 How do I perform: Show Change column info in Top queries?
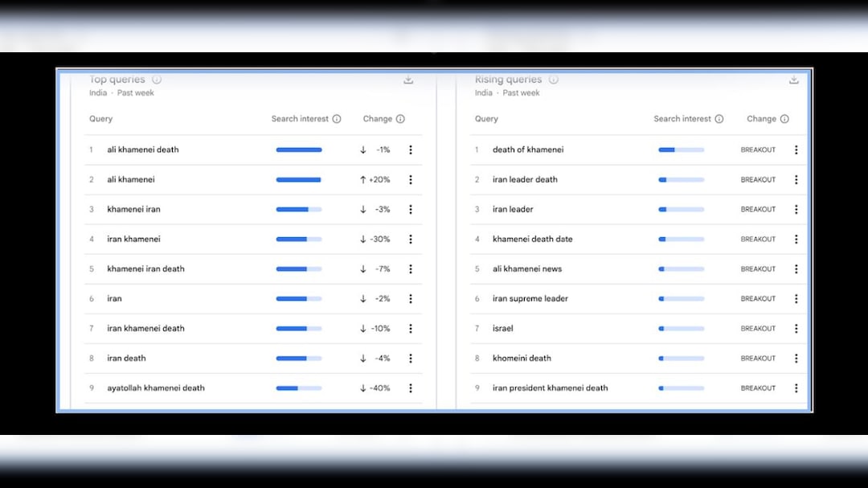point(400,119)
